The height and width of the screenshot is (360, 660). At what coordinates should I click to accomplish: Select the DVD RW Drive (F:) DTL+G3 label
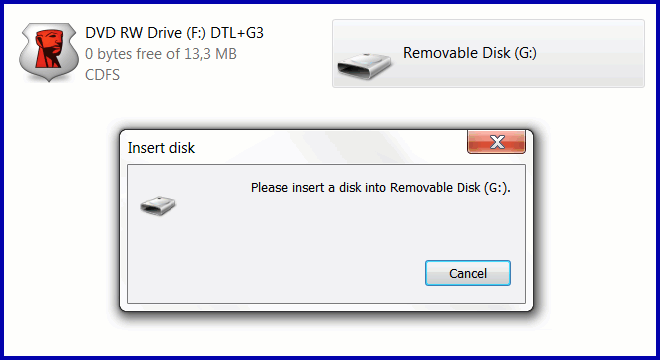(174, 33)
